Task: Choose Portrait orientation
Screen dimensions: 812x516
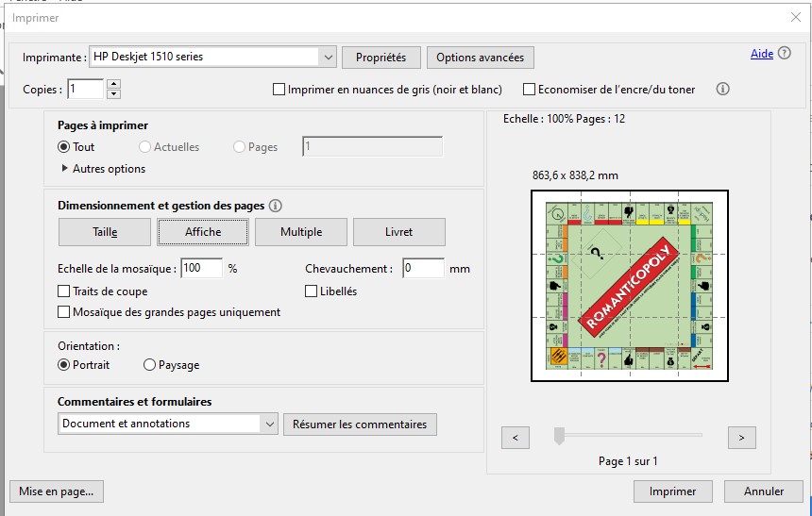Action: [x=63, y=365]
